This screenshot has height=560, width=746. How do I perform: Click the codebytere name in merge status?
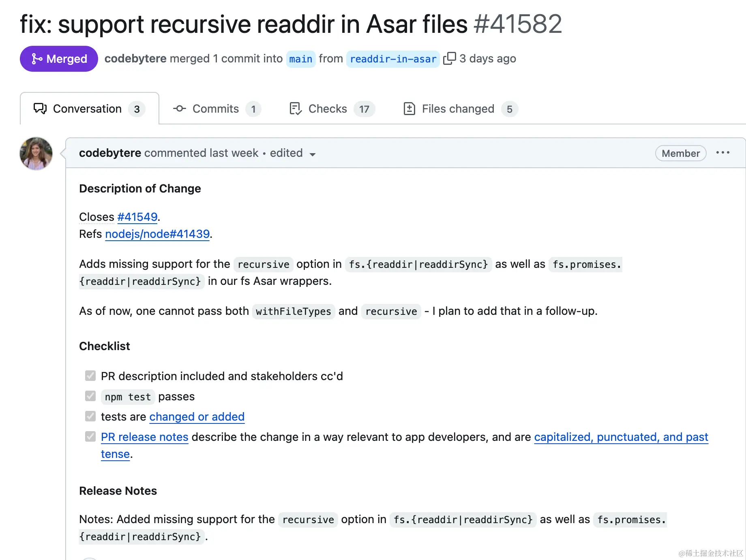pos(135,59)
